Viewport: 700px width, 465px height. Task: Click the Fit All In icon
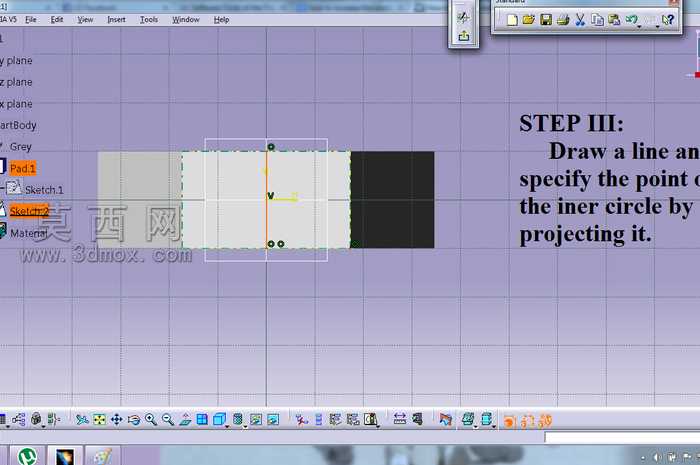99,419
